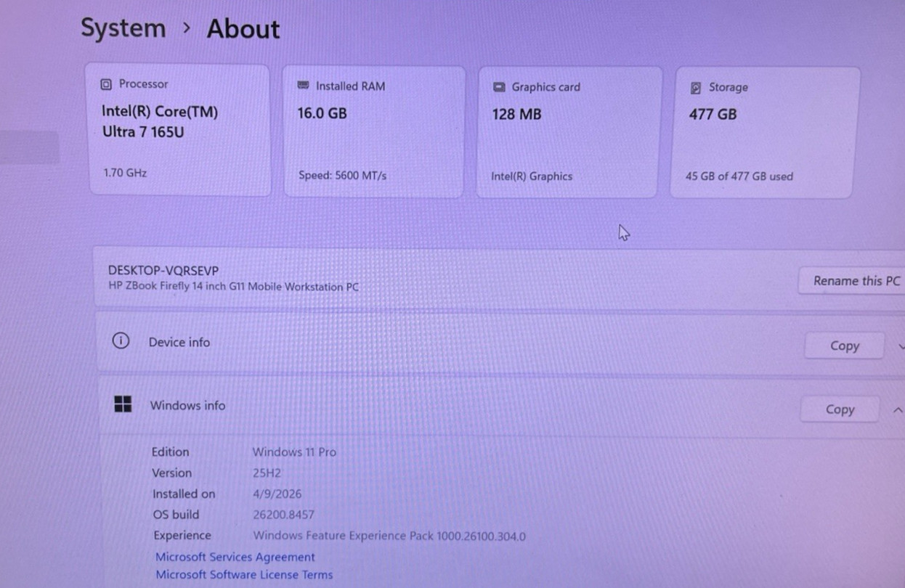This screenshot has width=905, height=588.
Task: Click the 16.0 GB RAM value
Action: pyautogui.click(x=322, y=113)
